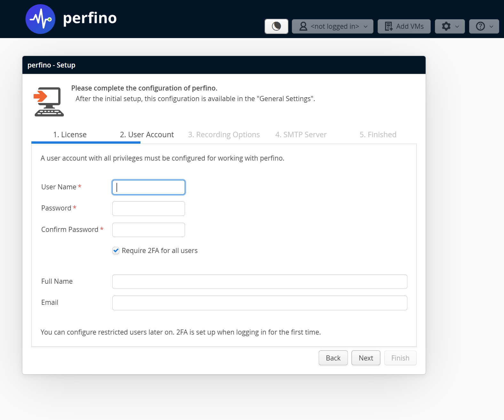Screen dimensions: 504x420
Task: Toggle Require 2FA for all users checkbox
Action: 116,251
